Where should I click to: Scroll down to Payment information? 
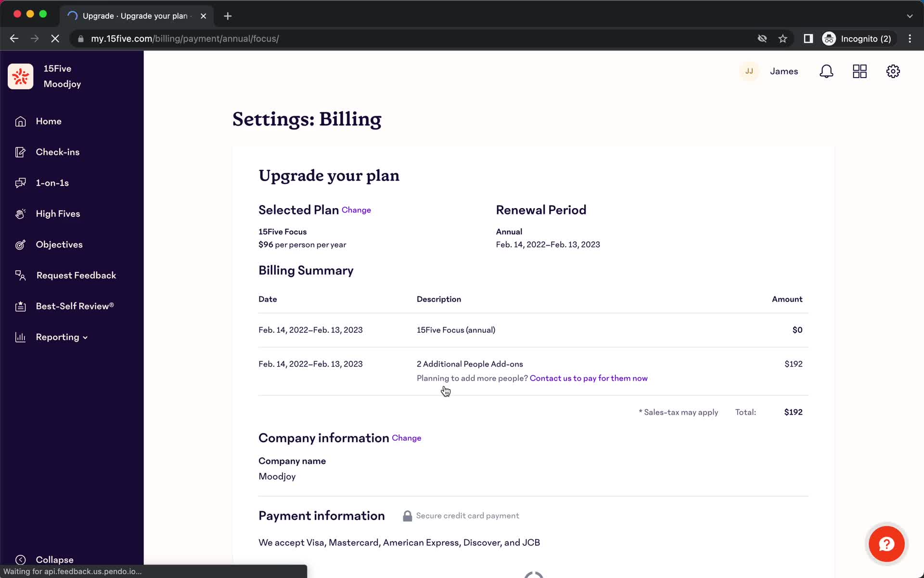[321, 515]
